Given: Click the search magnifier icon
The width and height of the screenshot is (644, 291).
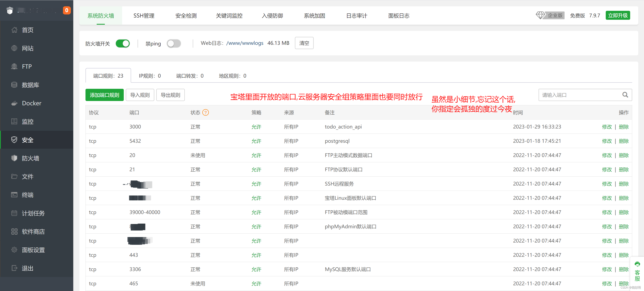Looking at the screenshot, I should (625, 95).
